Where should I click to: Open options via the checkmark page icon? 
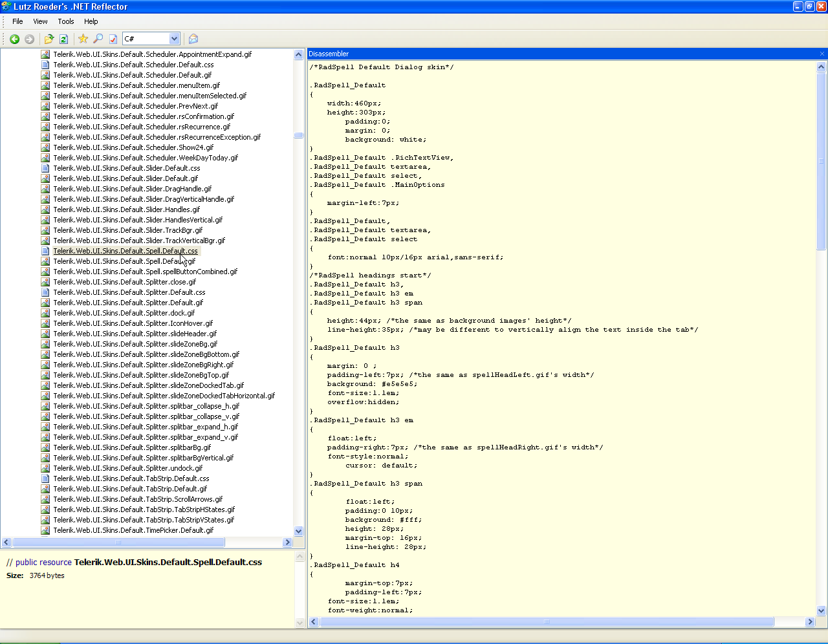(x=113, y=39)
